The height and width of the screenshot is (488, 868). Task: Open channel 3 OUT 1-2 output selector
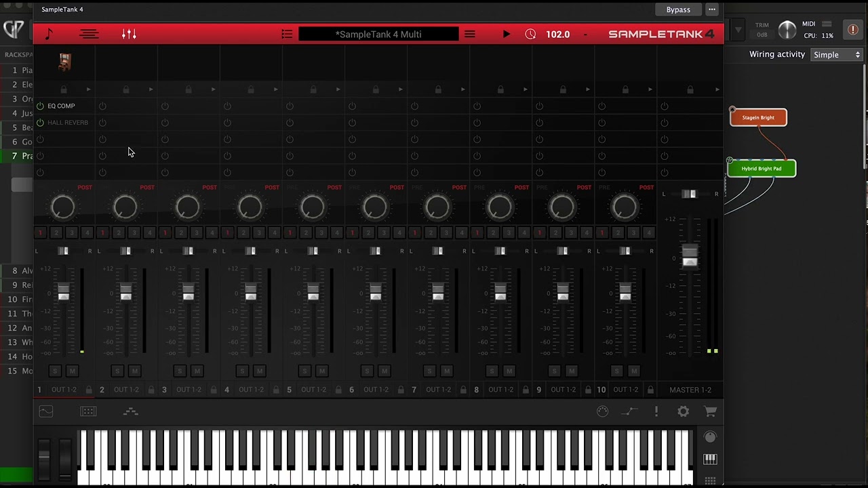(x=189, y=390)
